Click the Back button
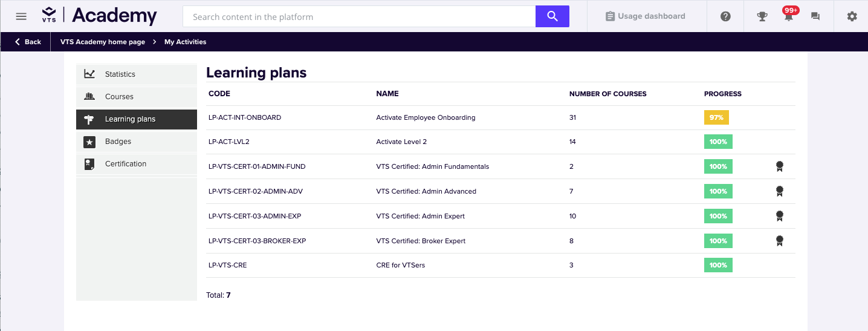This screenshot has height=331, width=868. [28, 42]
